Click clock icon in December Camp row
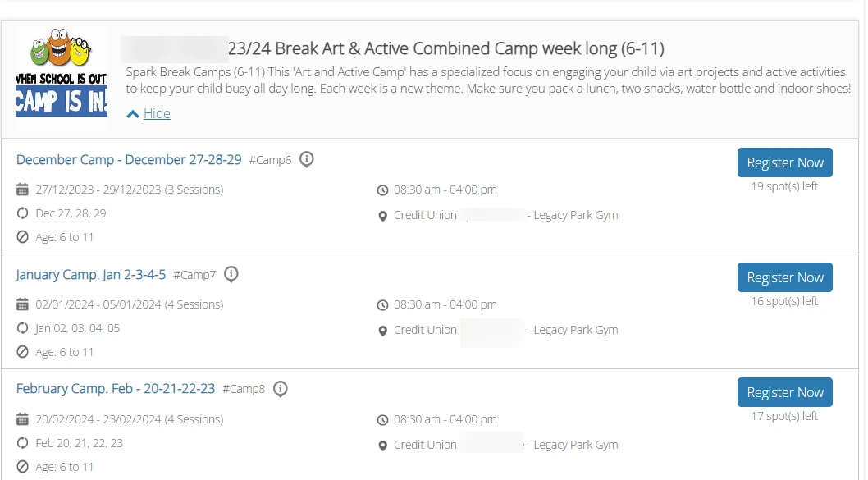868x480 pixels. pos(382,190)
